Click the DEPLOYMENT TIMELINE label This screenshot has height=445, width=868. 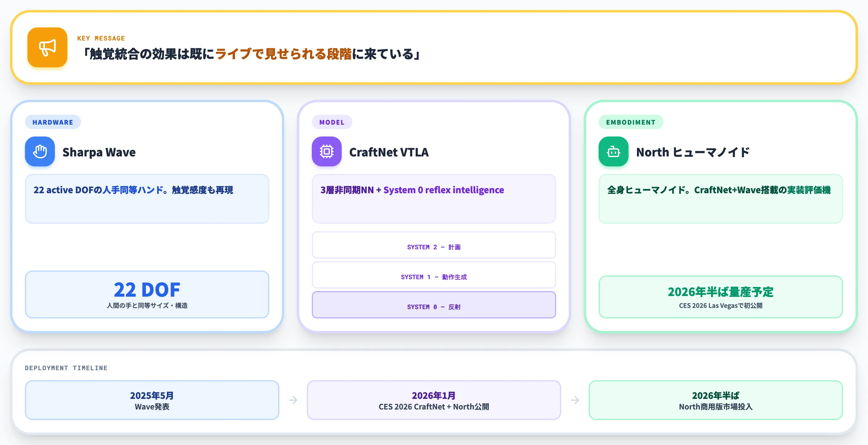[x=66, y=368]
